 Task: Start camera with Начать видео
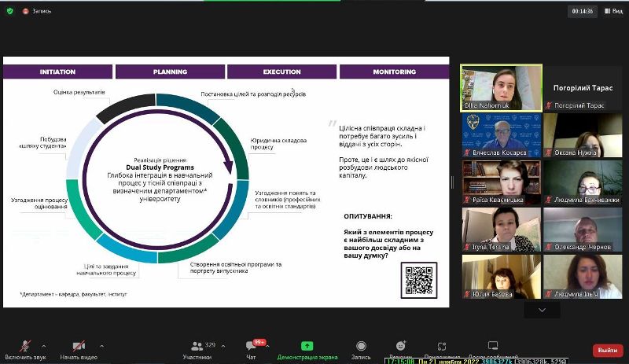pos(79,350)
